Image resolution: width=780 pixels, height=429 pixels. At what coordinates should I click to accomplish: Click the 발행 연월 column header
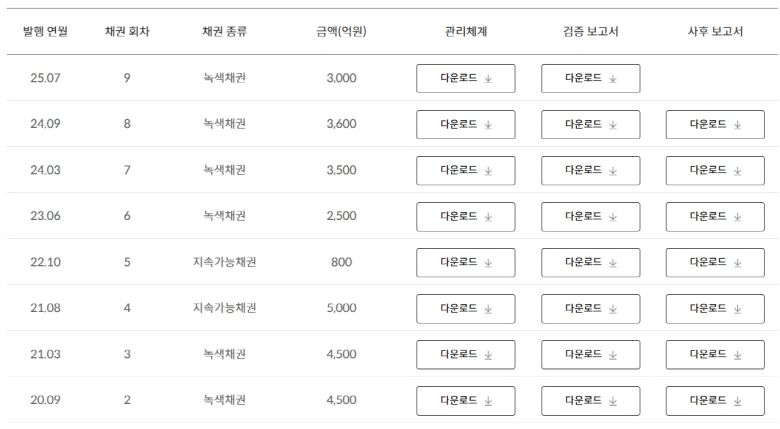tap(45, 32)
